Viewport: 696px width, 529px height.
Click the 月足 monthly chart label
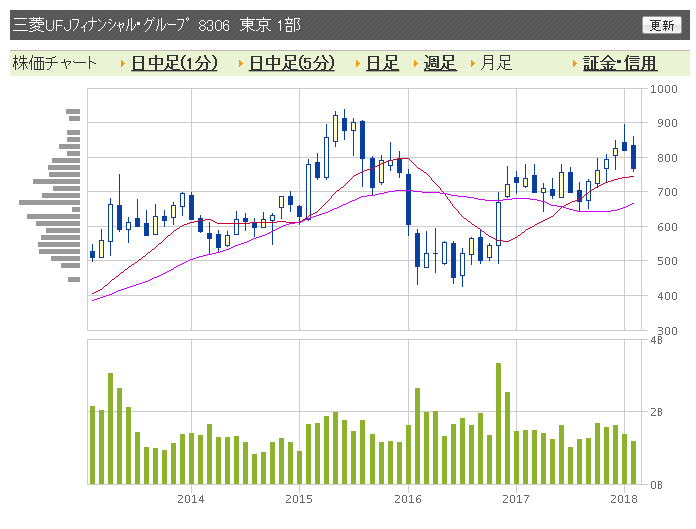496,63
